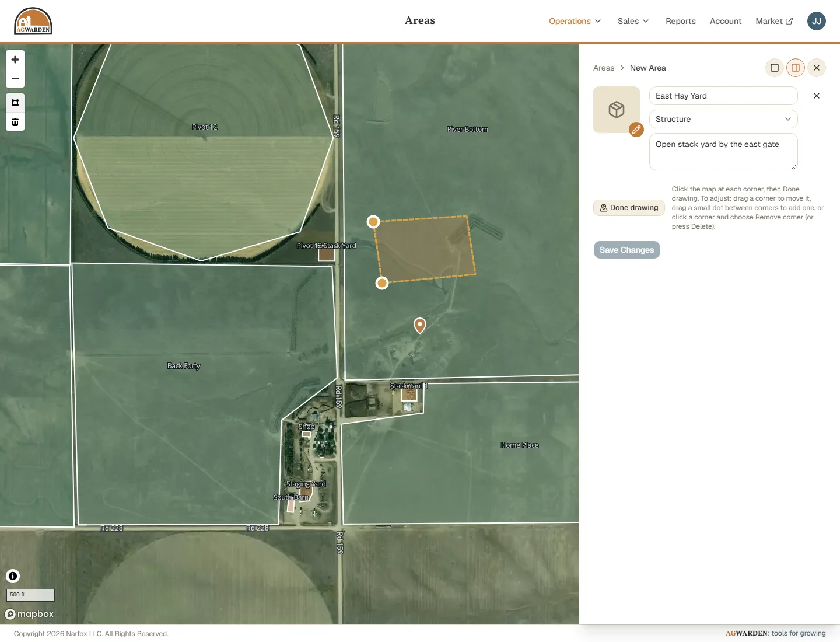Click the trash delete tool on map

(x=15, y=122)
